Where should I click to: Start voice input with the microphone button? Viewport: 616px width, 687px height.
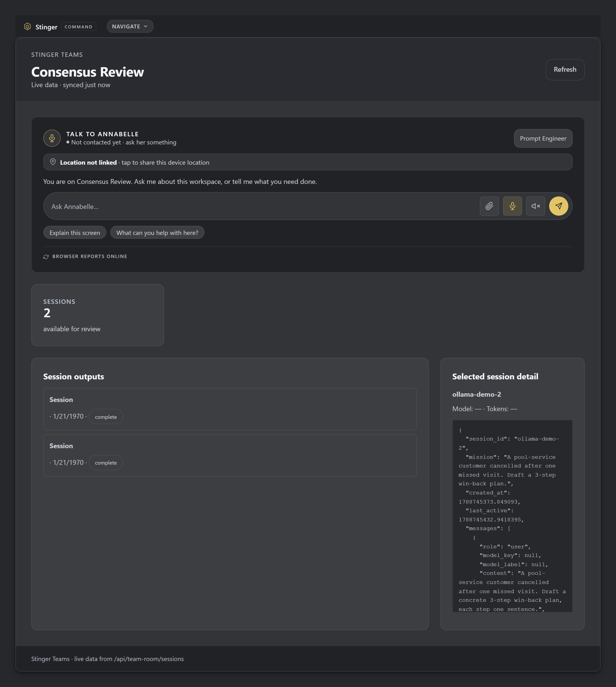(512, 206)
